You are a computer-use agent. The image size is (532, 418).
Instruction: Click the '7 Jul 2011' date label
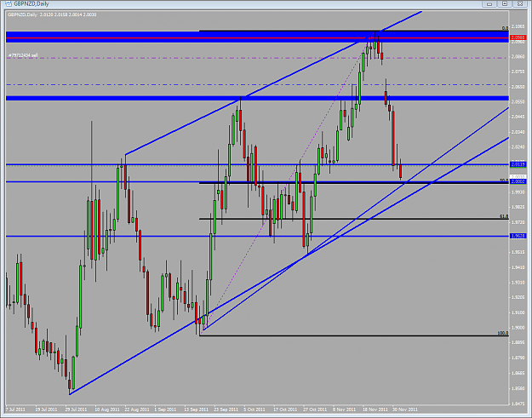(x=15, y=409)
